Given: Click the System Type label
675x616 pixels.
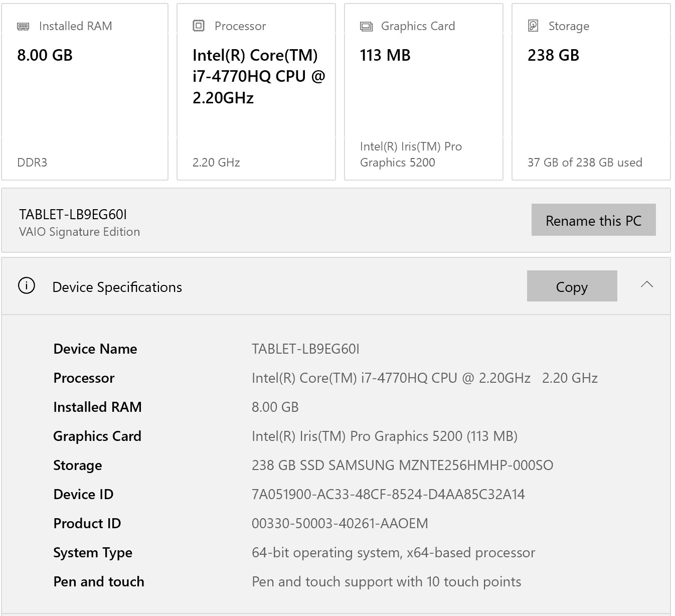Looking at the screenshot, I should [93, 553].
